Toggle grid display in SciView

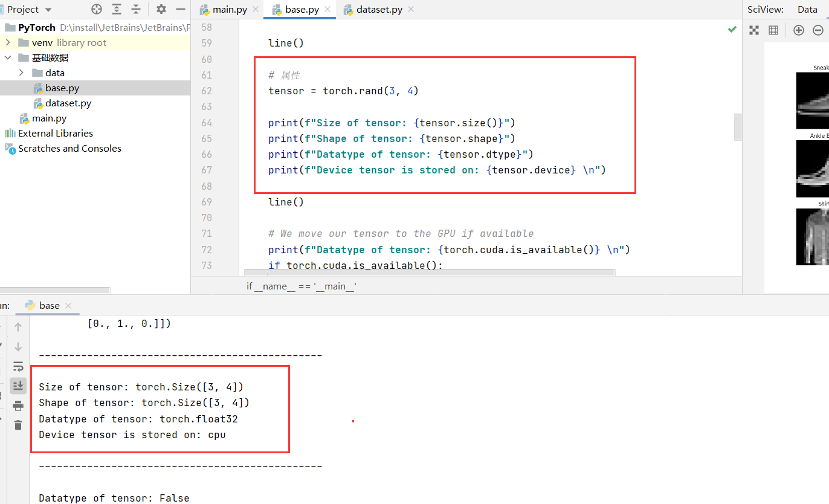coord(773,29)
